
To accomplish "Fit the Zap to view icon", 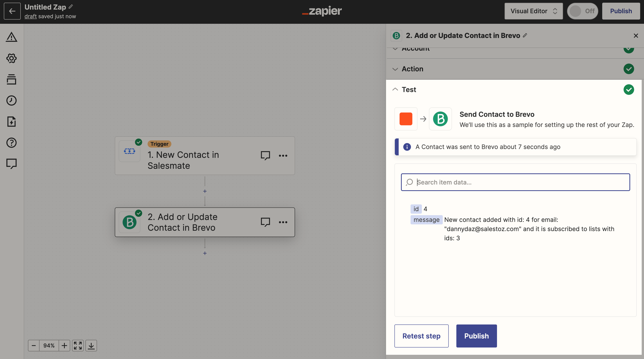I will tap(78, 346).
